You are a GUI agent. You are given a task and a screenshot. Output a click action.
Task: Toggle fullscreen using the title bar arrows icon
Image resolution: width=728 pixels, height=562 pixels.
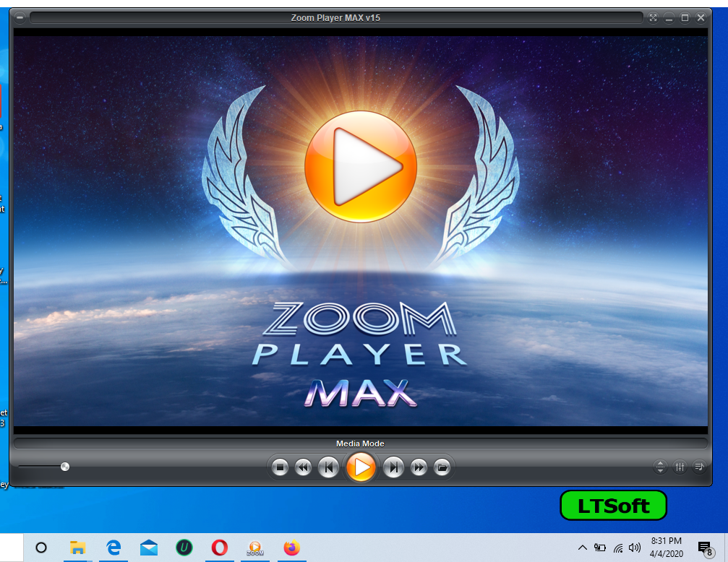click(x=654, y=17)
